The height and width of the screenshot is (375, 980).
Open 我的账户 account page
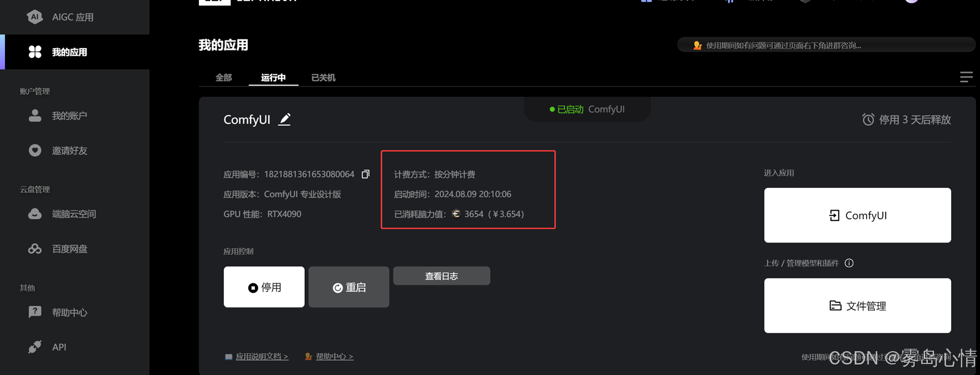pyautogui.click(x=74, y=116)
